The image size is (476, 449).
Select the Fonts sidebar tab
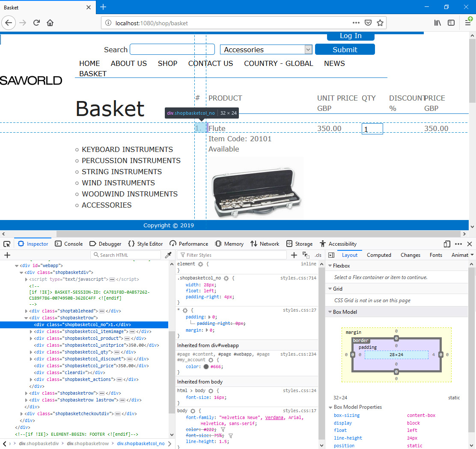click(x=436, y=255)
